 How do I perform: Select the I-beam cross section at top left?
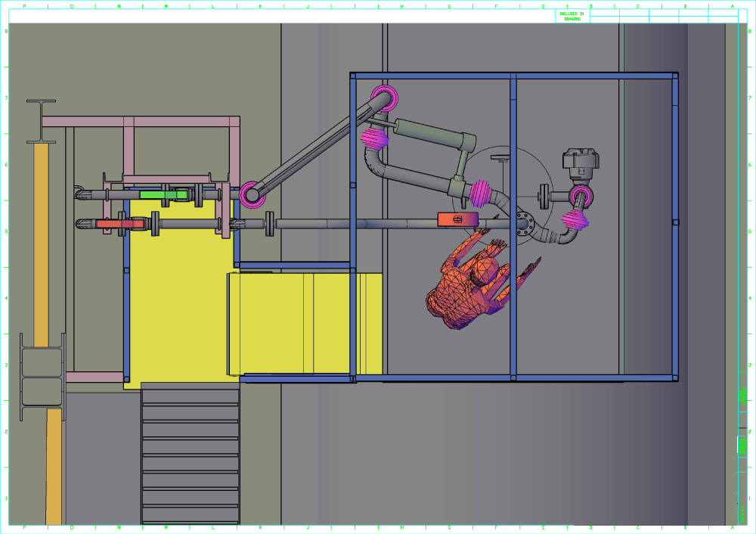coord(40,121)
